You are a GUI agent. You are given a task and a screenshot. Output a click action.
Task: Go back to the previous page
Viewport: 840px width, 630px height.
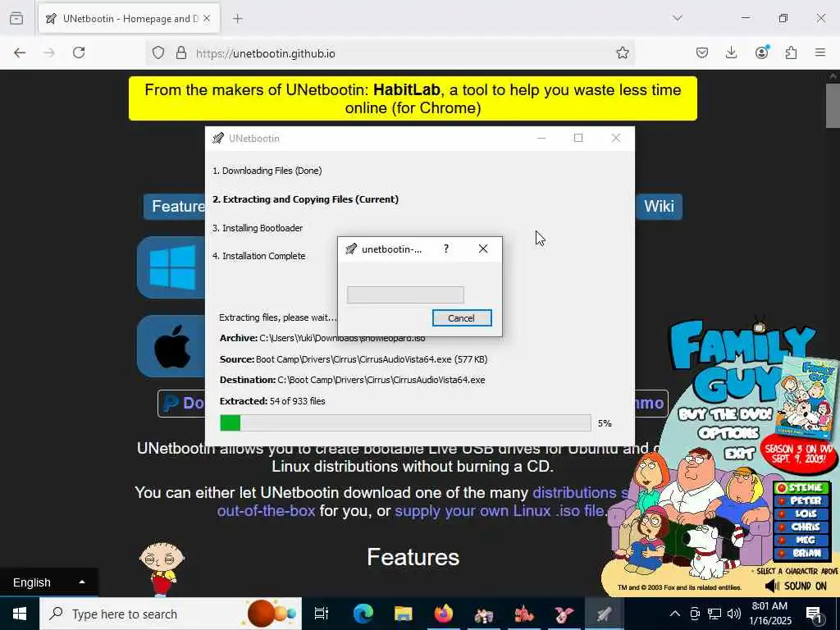click(20, 52)
